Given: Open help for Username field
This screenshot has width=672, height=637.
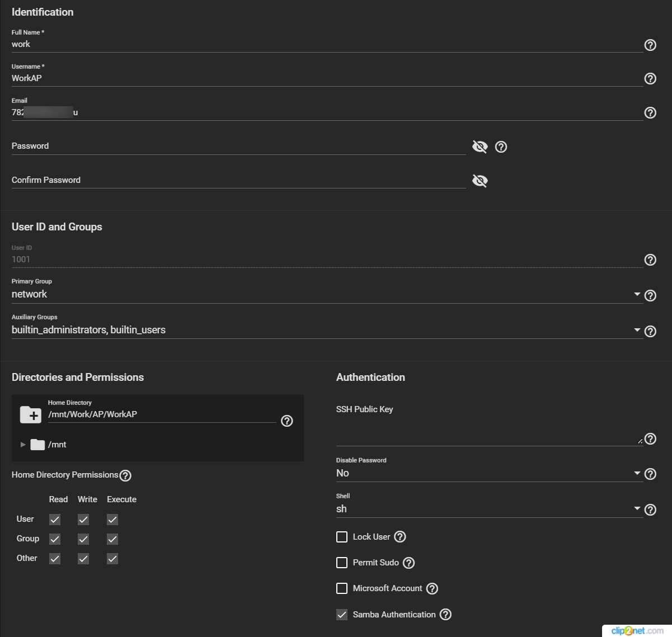Looking at the screenshot, I should tap(650, 79).
